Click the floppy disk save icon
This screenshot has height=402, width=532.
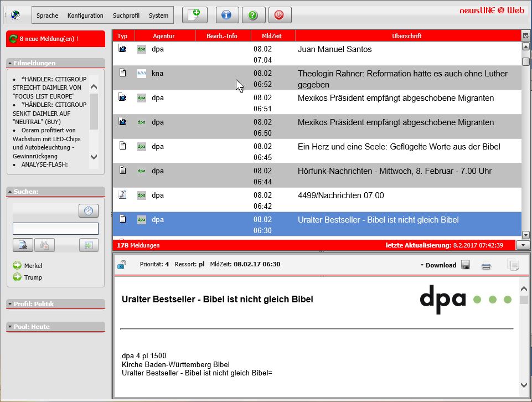pos(466,265)
